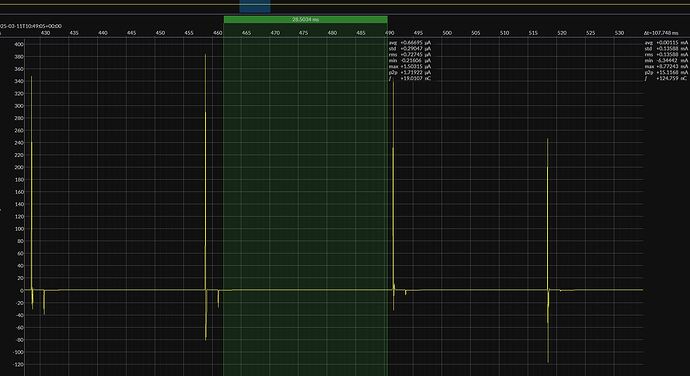Click the green 28.5034 ms marker header
Image resolution: width=690 pixels, height=376 pixels.
[305, 19]
